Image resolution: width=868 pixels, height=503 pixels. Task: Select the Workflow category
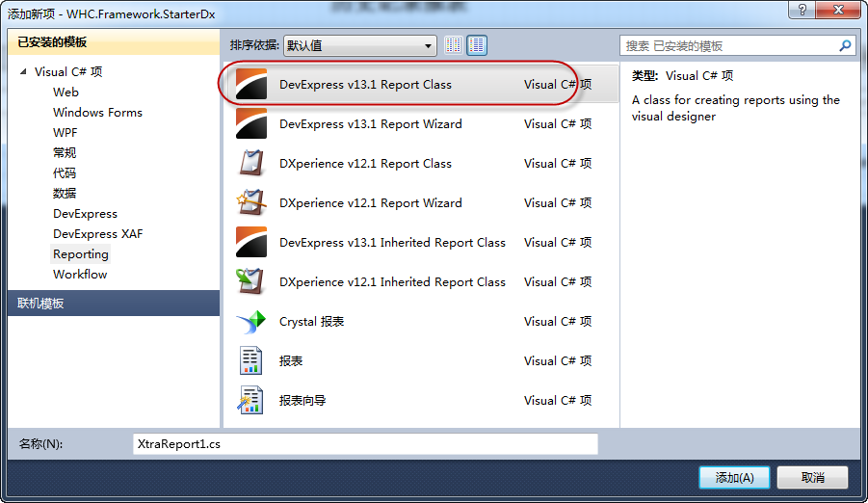coord(80,275)
